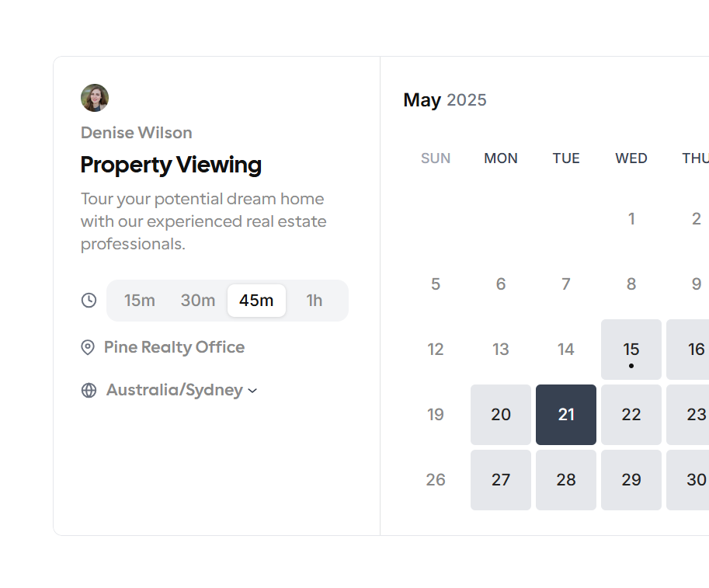The image size is (709, 588).
Task: Pick May 22 on the calendar
Action: pyautogui.click(x=631, y=415)
